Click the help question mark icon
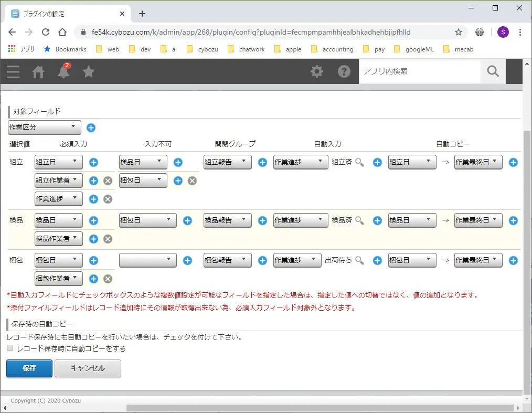 (344, 72)
